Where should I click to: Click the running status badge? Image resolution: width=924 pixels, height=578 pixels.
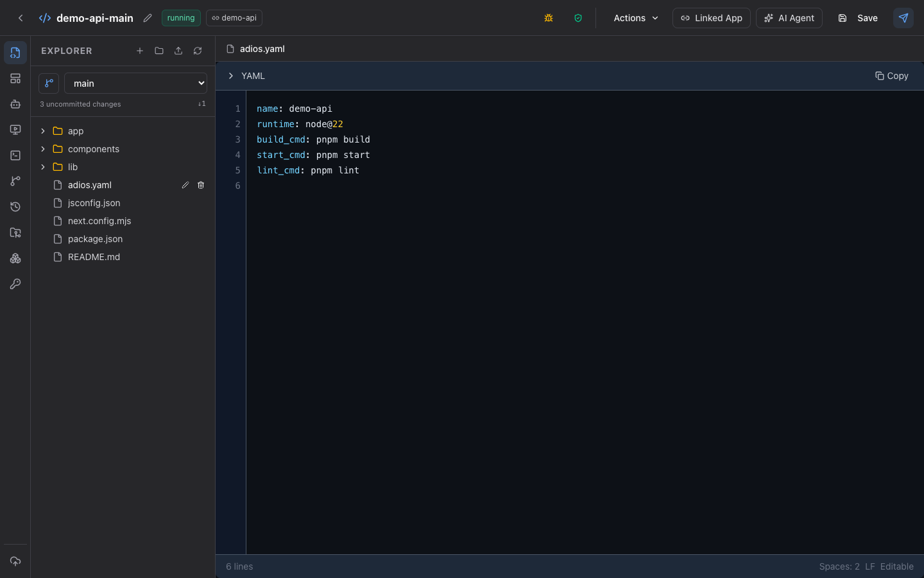tap(181, 18)
